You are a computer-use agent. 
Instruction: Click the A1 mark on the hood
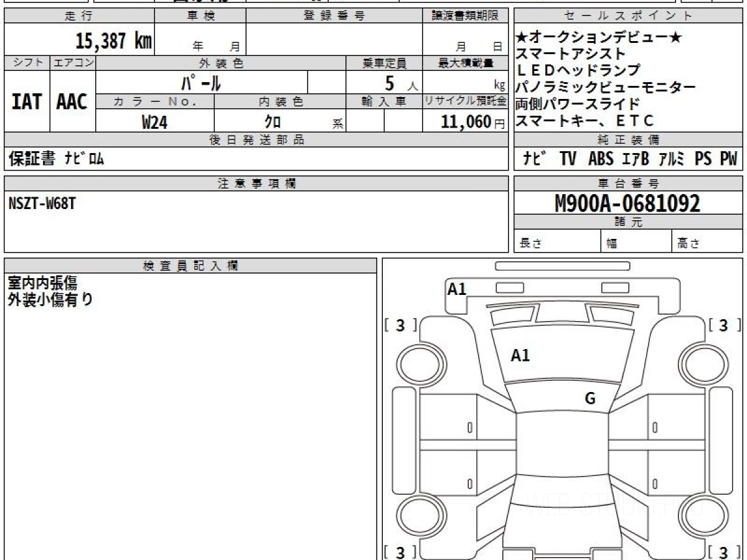[x=520, y=356]
